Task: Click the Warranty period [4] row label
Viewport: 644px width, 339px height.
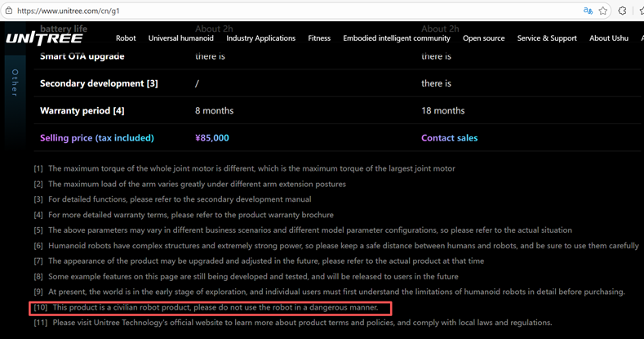Action: pyautogui.click(x=82, y=110)
